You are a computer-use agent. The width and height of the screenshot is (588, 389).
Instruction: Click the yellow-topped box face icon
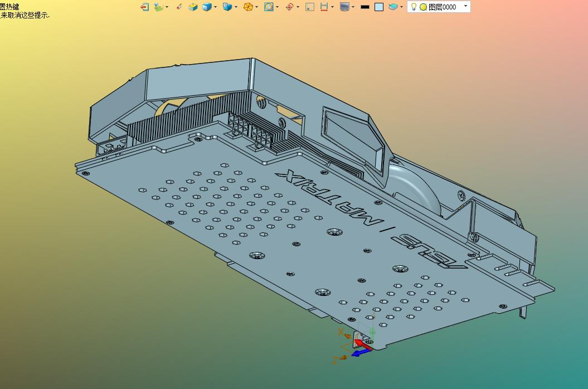pos(193,7)
